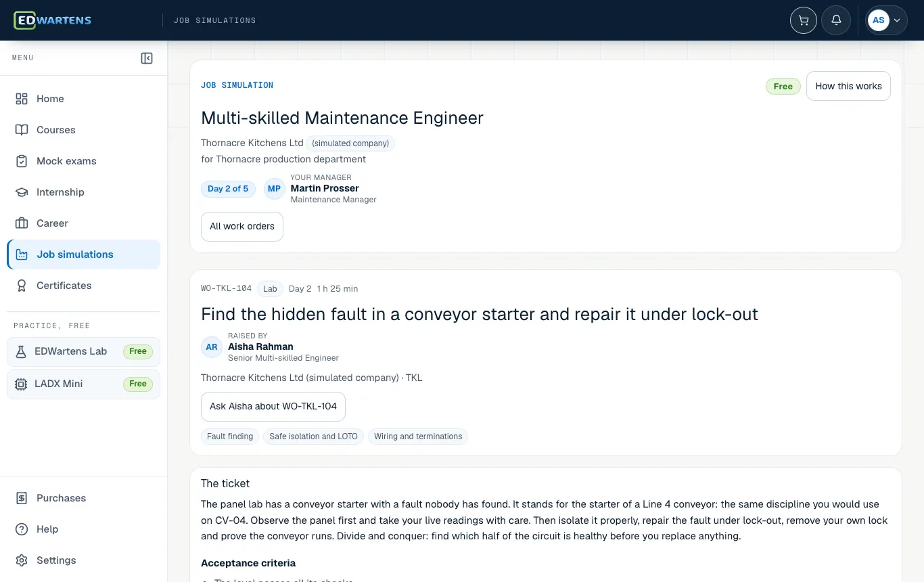Screen dimensions: 924x582
Task: Click the LADX Mini chip icon
Action: [21, 384]
